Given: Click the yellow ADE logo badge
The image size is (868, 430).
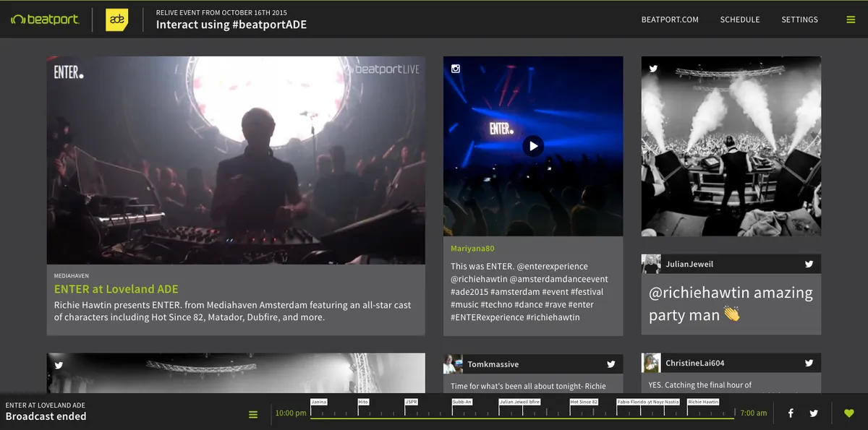Looking at the screenshot, I should pos(116,20).
